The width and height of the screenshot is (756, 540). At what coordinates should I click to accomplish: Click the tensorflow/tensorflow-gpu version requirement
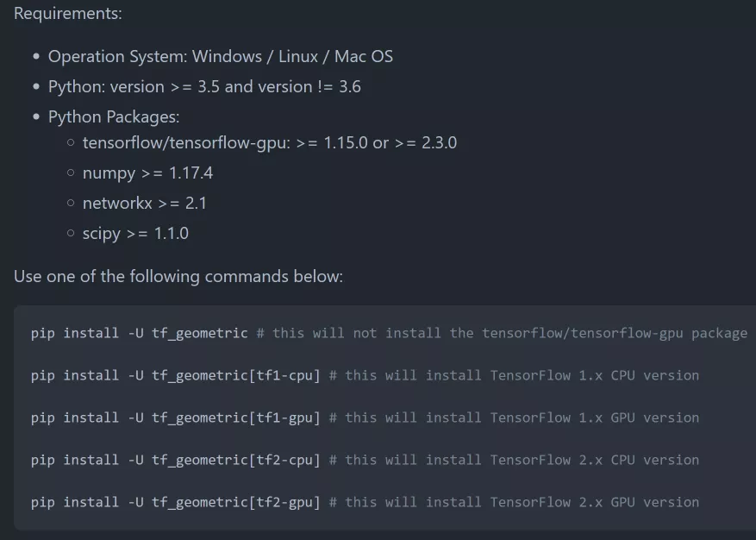tap(270, 143)
